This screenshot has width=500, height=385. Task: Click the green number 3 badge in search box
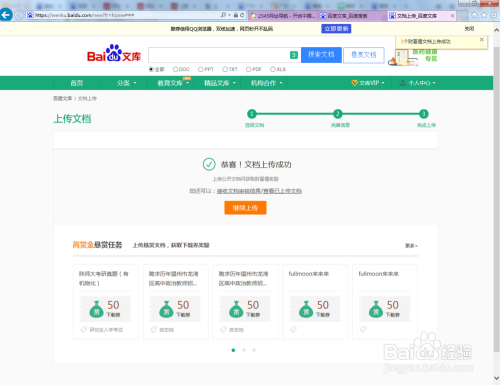point(294,55)
